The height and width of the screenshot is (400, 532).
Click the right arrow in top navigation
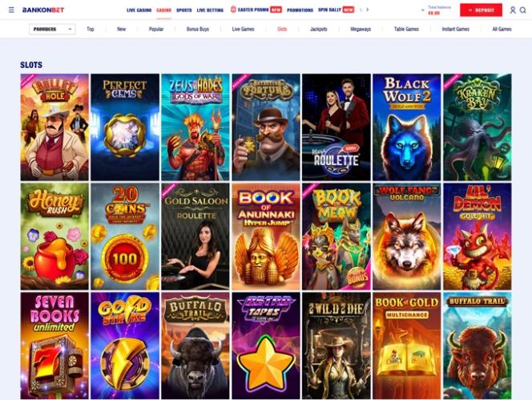click(367, 10)
